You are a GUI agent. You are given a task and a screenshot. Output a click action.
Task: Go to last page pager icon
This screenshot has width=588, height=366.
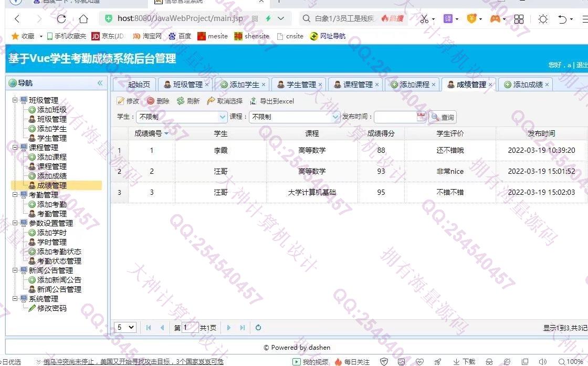click(242, 327)
